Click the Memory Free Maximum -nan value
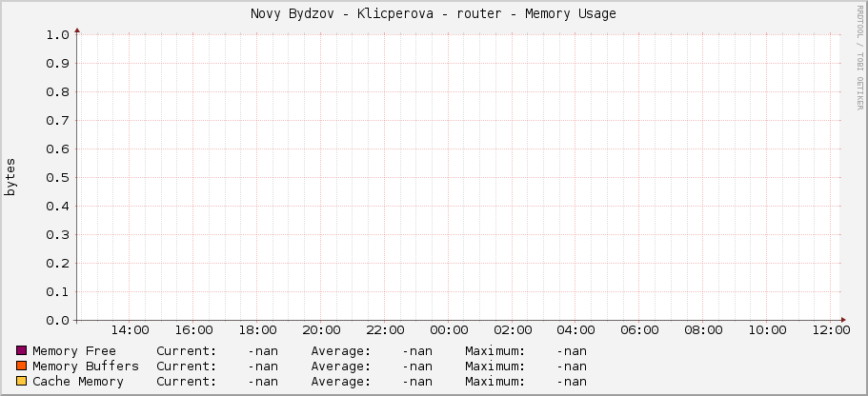Viewport: 868px width, 396px height. tap(572, 350)
